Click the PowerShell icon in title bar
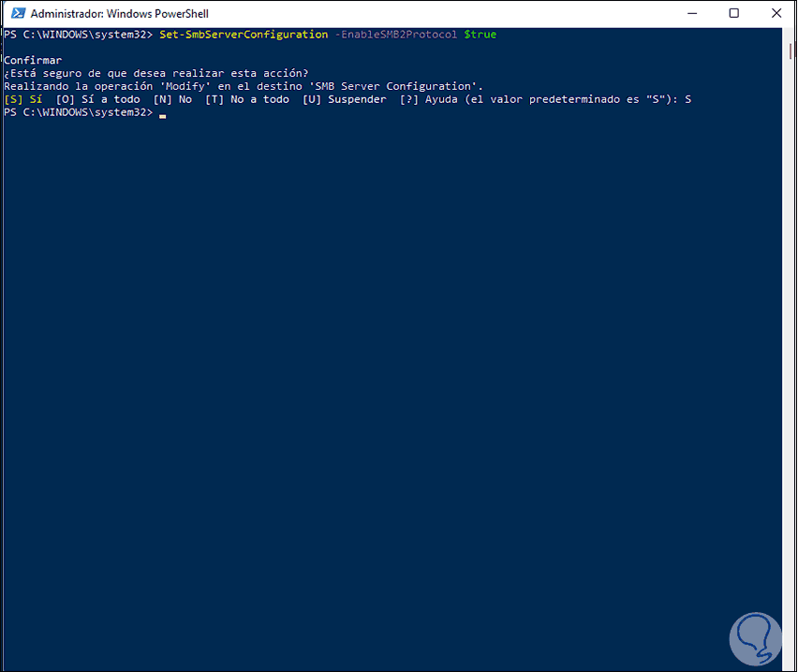Screen dimensions: 798x672 [x=16, y=14]
